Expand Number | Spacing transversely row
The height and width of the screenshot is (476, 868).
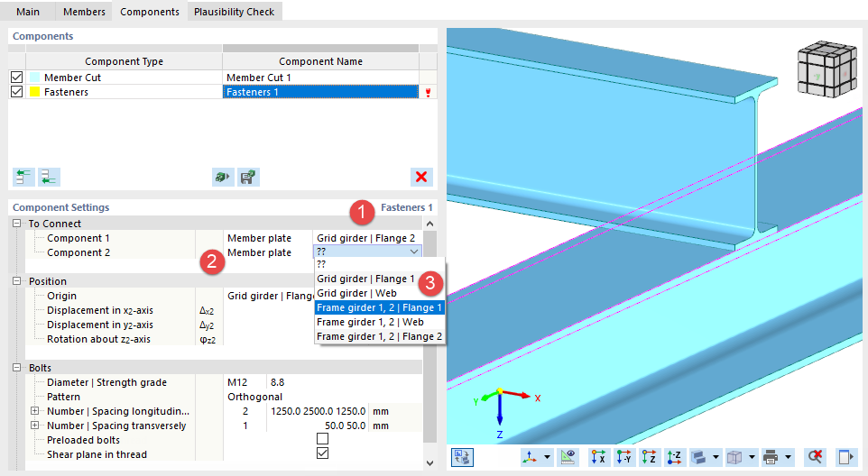[x=35, y=426]
